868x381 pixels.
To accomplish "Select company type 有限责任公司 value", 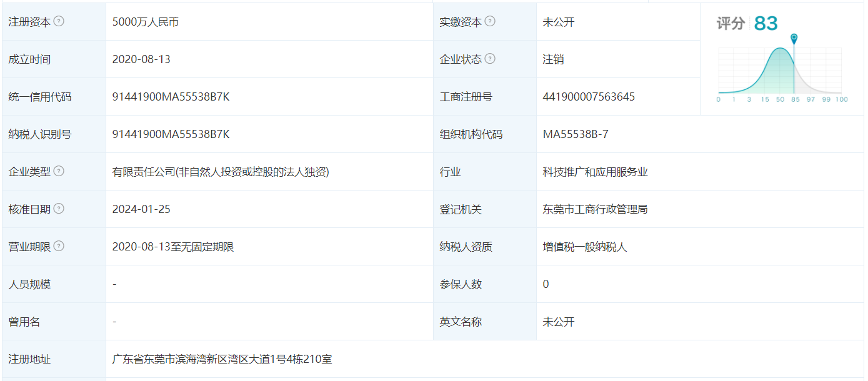I will pyautogui.click(x=221, y=172).
